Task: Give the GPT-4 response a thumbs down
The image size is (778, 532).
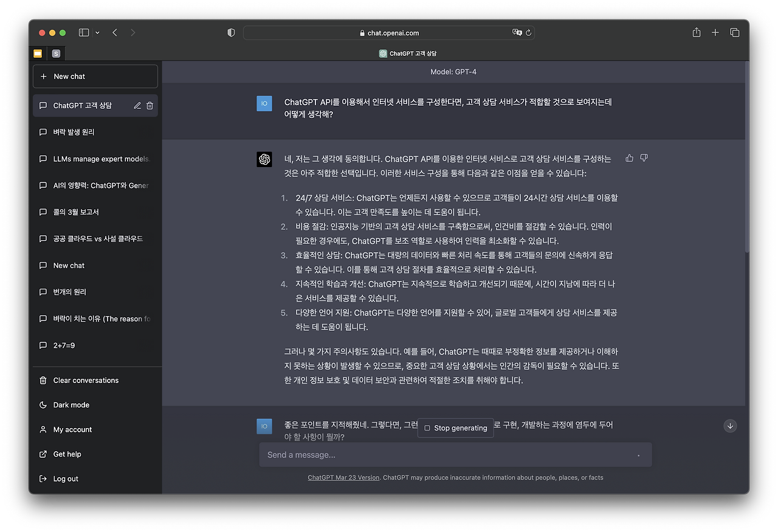Action: [644, 157]
